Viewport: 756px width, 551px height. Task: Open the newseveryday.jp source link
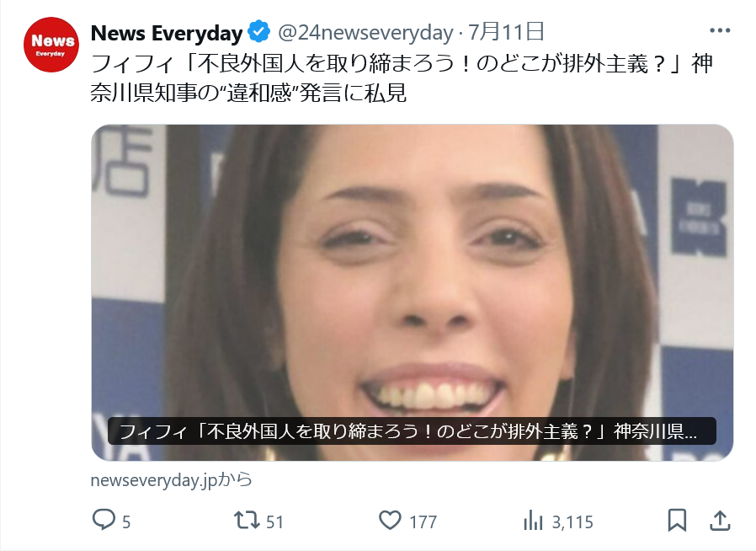coord(171,480)
